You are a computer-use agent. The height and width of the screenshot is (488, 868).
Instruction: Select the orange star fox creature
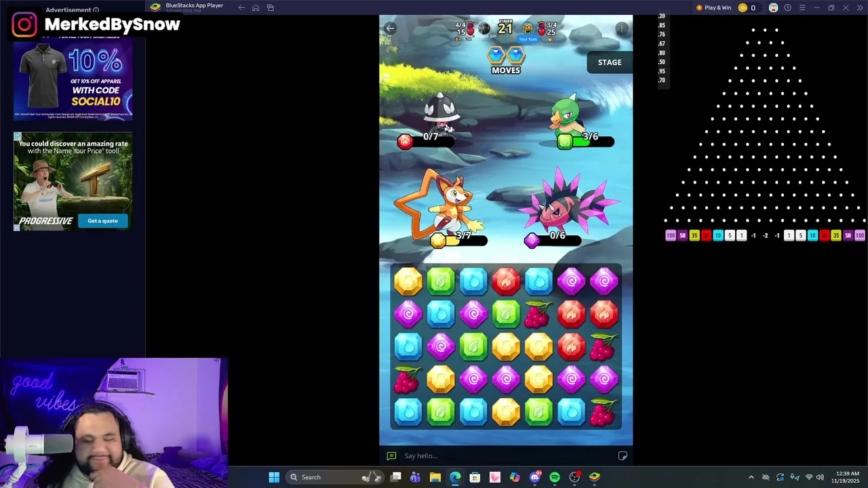click(441, 202)
